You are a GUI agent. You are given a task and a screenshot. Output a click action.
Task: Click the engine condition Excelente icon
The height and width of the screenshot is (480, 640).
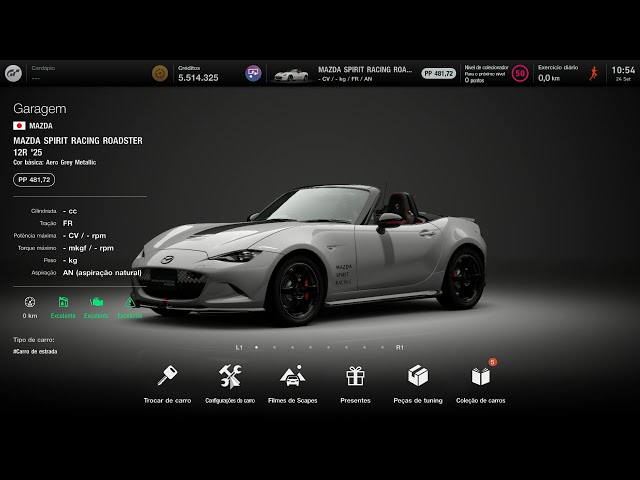97,302
